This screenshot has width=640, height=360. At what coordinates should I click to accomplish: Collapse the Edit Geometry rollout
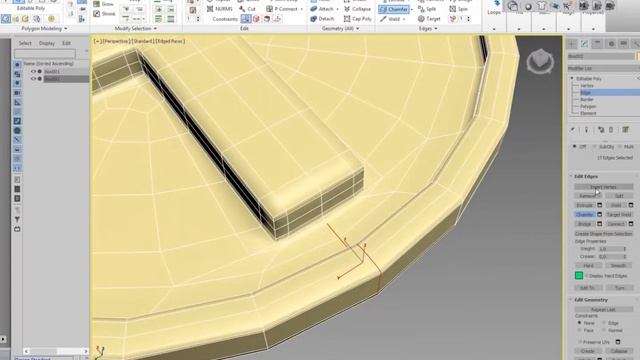pos(571,300)
